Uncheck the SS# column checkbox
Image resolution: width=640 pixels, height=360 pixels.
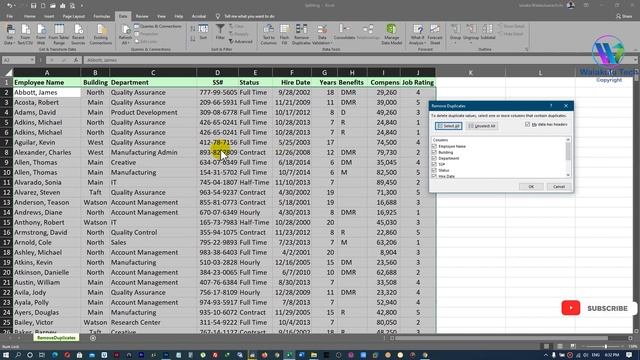434,164
